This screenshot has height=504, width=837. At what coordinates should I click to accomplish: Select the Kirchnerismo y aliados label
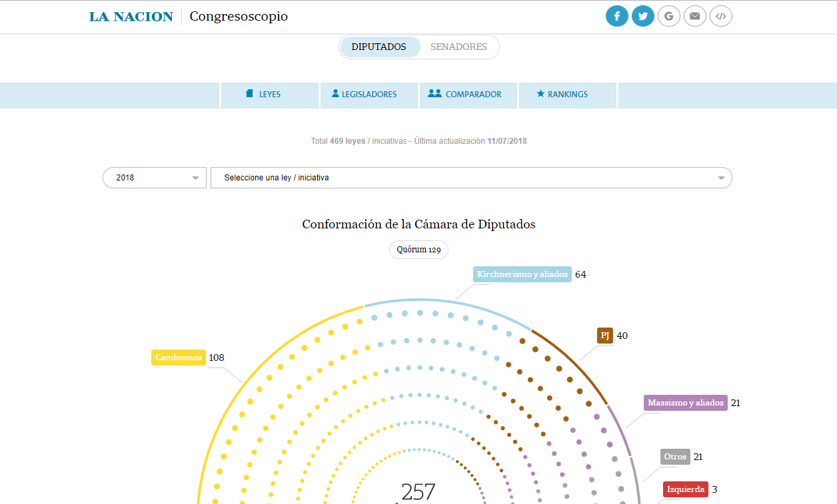pos(522,274)
